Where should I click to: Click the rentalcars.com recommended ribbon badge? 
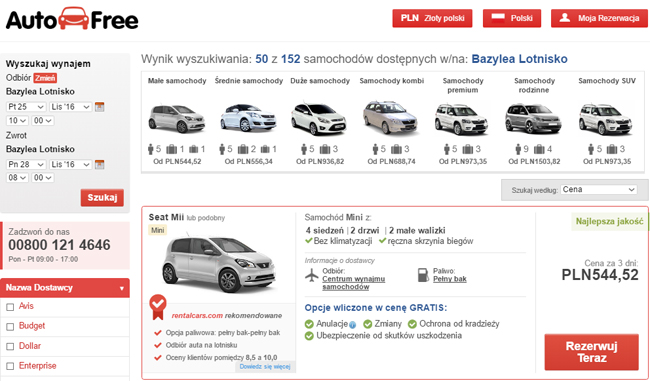(158, 307)
